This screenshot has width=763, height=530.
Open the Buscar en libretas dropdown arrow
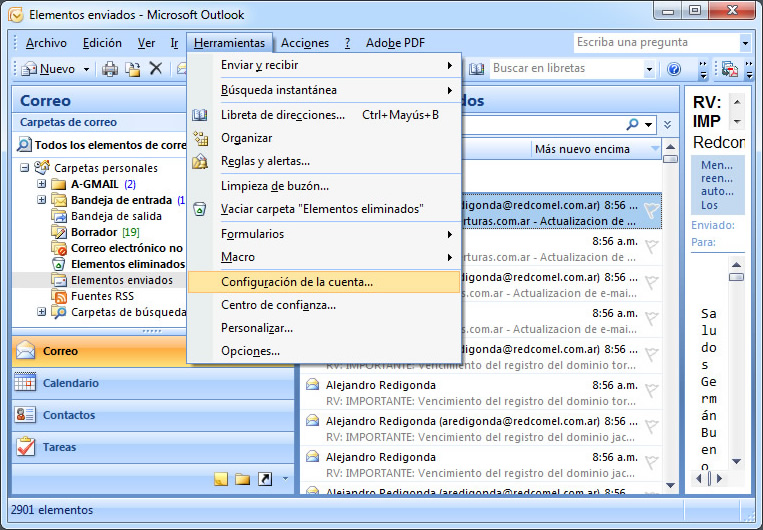pos(649,69)
